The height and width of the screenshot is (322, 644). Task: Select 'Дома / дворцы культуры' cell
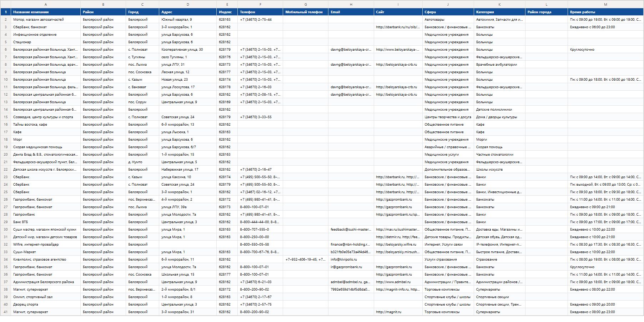click(x=499, y=117)
